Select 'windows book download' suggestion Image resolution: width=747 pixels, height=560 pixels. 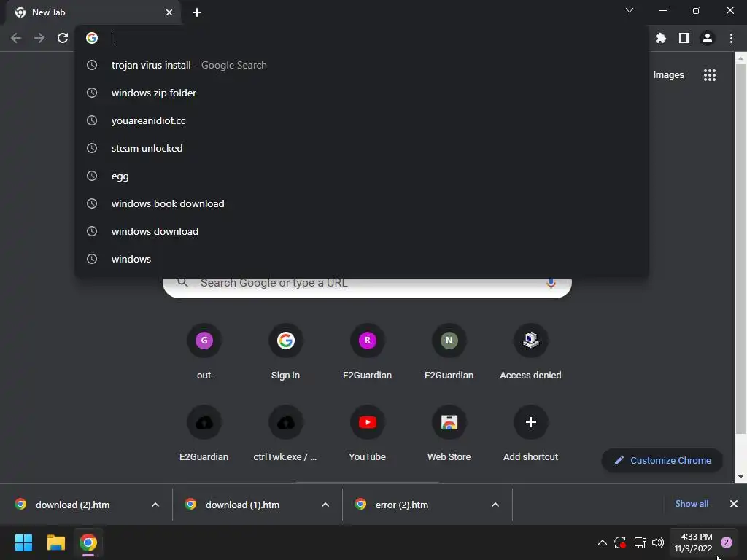[x=362, y=203]
